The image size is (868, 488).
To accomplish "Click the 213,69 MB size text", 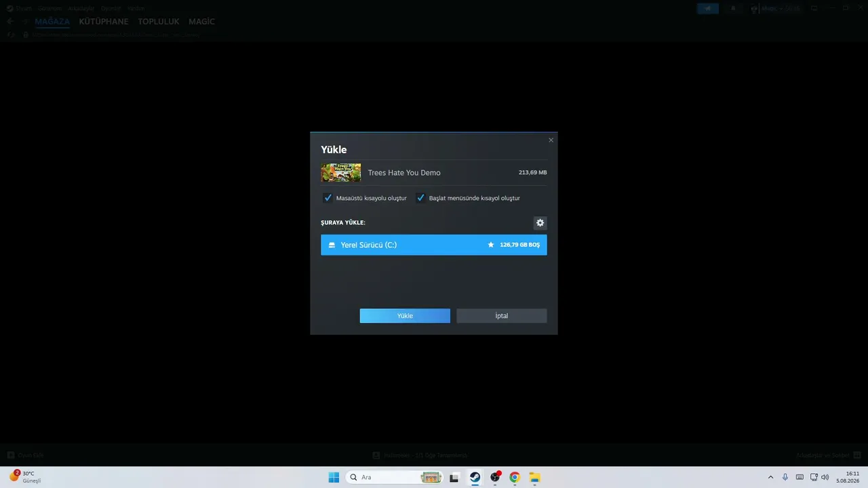I will (532, 173).
